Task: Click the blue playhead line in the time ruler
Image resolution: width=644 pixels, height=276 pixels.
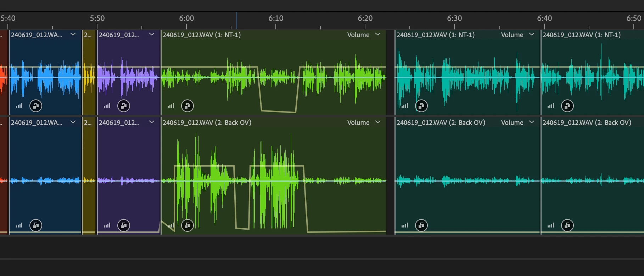Action: click(237, 21)
